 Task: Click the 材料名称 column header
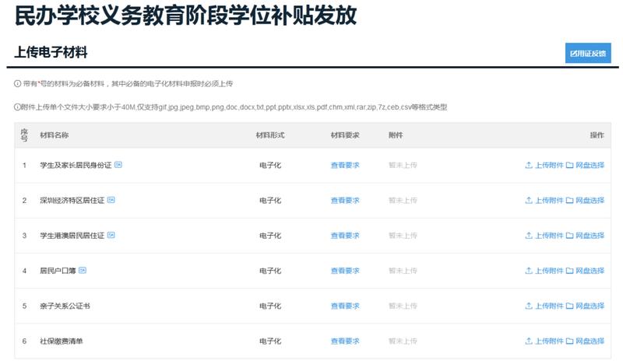point(54,135)
